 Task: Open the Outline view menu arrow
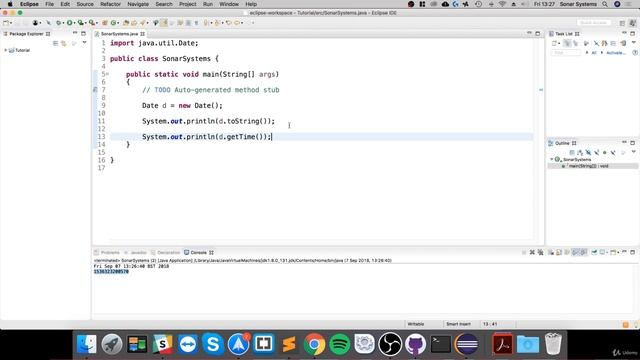click(633, 152)
